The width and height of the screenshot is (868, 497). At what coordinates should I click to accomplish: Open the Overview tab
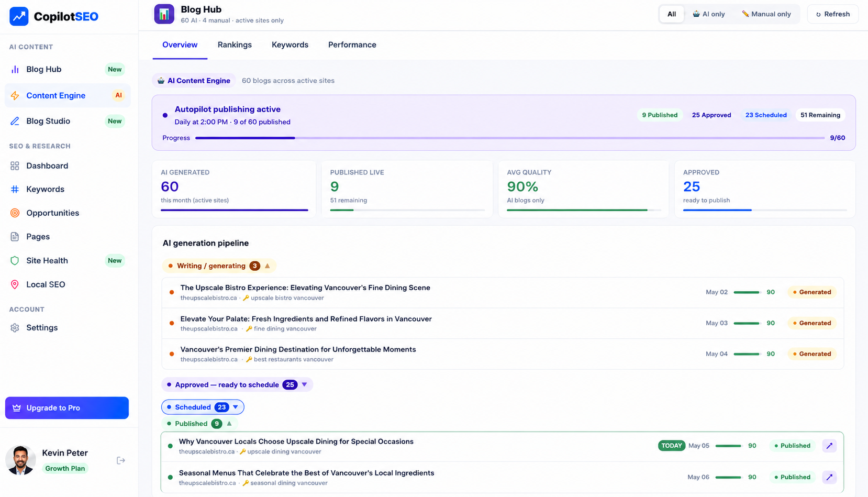coord(180,45)
